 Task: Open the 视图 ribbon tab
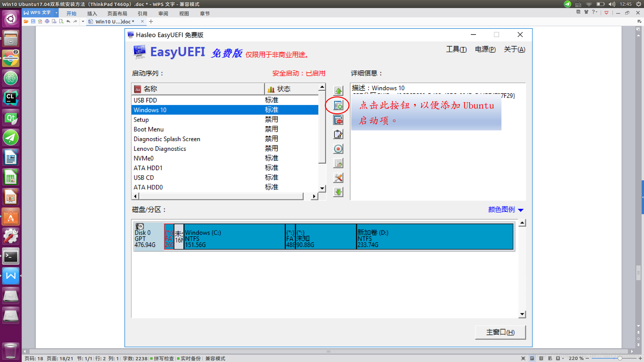click(x=184, y=13)
